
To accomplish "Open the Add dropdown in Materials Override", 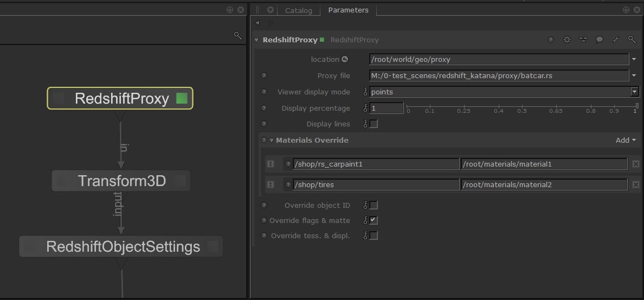I will point(626,140).
